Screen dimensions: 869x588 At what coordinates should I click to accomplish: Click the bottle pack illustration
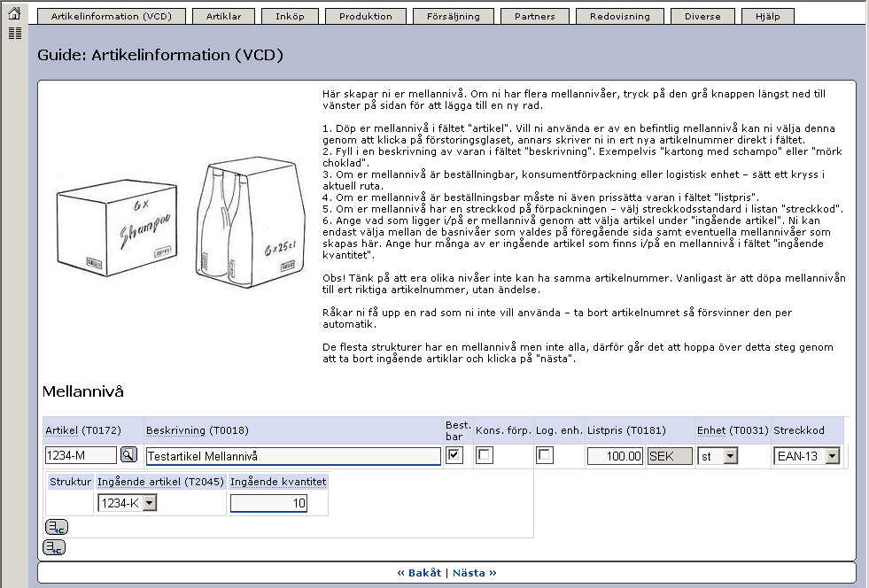point(251,223)
